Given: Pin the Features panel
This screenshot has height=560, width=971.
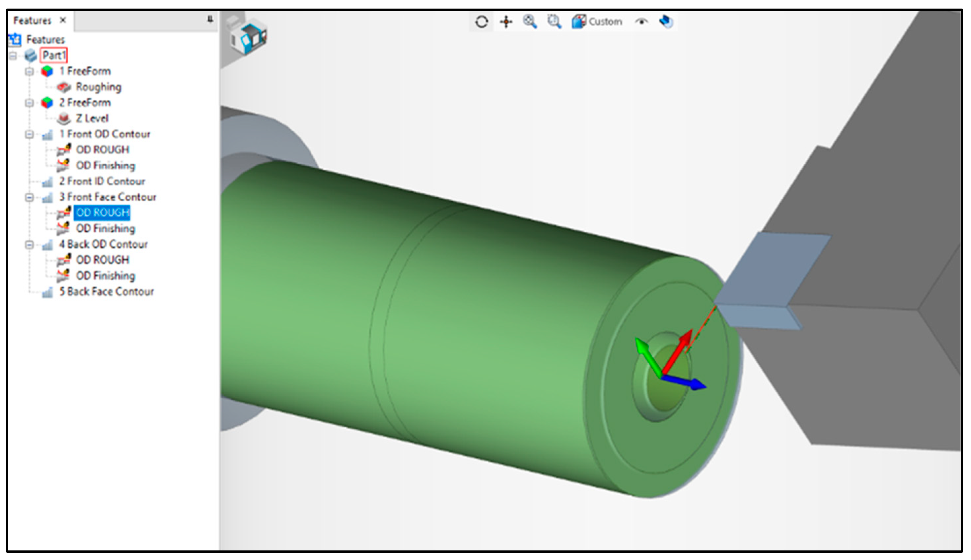Looking at the screenshot, I should pyautogui.click(x=210, y=19).
